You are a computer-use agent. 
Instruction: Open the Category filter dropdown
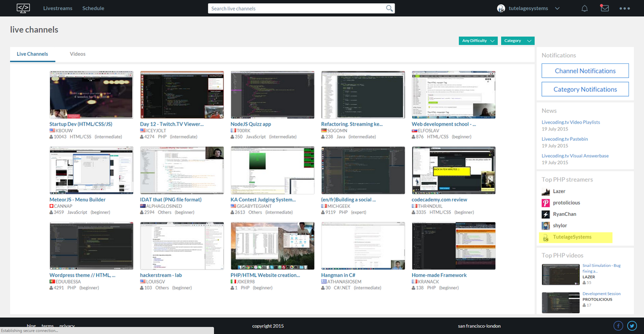click(517, 40)
